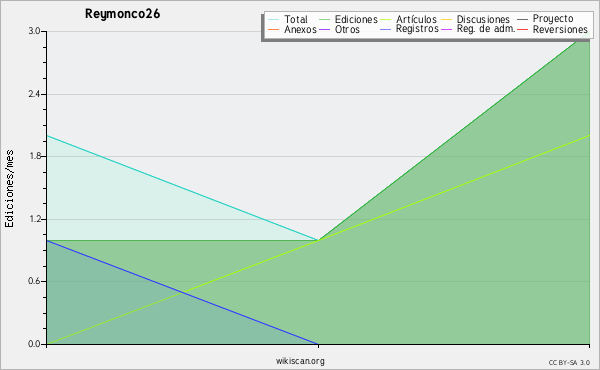Click the red Reversiones line swatch

[522, 29]
